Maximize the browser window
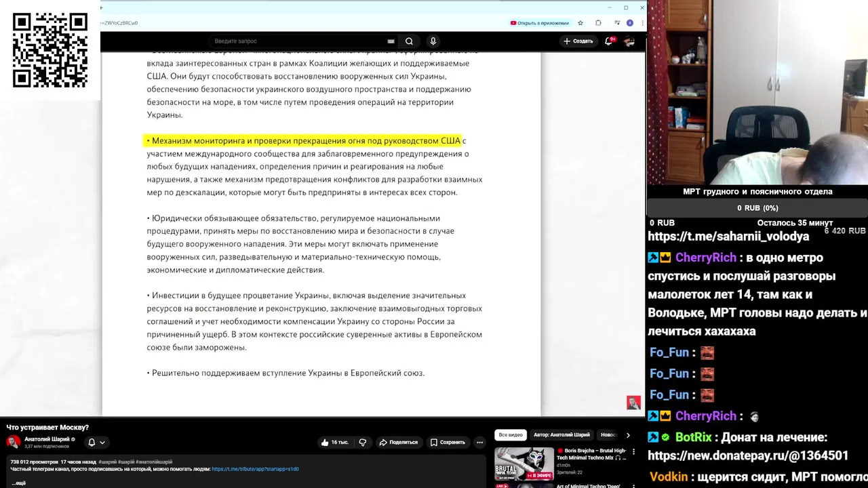The image size is (868, 488). (626, 7)
